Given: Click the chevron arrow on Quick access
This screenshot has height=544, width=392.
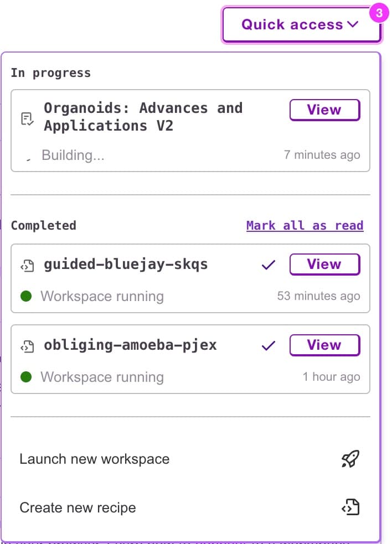Looking at the screenshot, I should pos(353,25).
